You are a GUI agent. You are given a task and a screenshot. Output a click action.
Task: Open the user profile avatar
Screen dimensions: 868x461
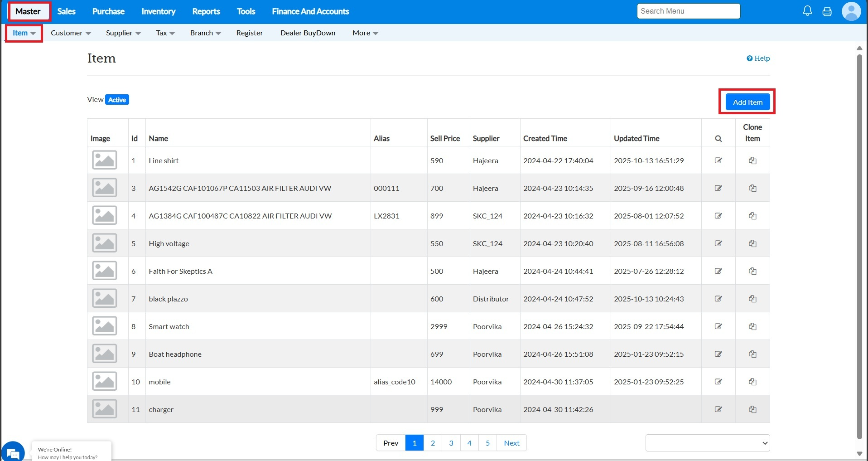click(x=851, y=11)
